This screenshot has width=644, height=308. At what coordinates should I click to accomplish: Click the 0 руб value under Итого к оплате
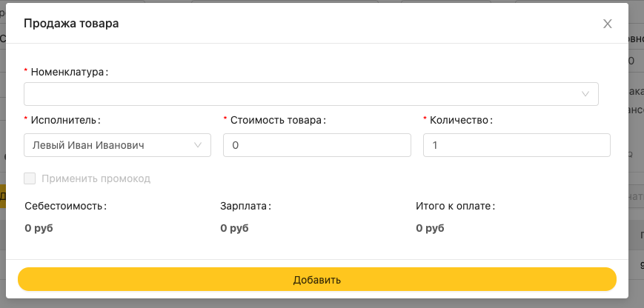pos(430,228)
